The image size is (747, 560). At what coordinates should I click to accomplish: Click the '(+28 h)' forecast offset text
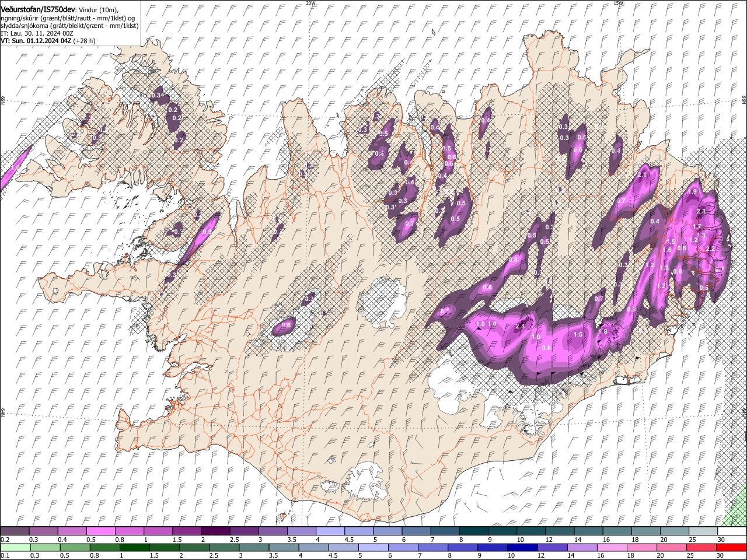pyautogui.click(x=85, y=41)
